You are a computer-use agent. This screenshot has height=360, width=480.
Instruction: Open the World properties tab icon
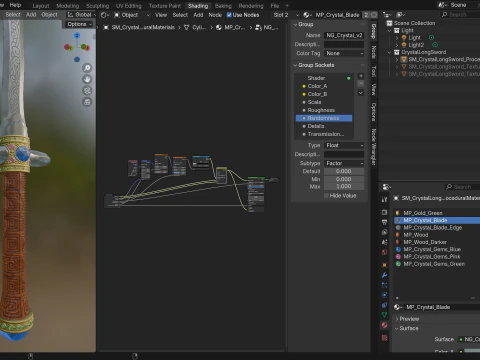[384, 252]
